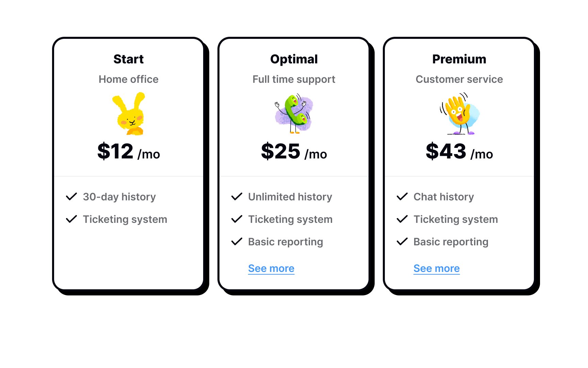The width and height of the screenshot is (588, 368).
Task: Click checkmark beside Optimal plan's Ticketing system
Action: click(237, 219)
